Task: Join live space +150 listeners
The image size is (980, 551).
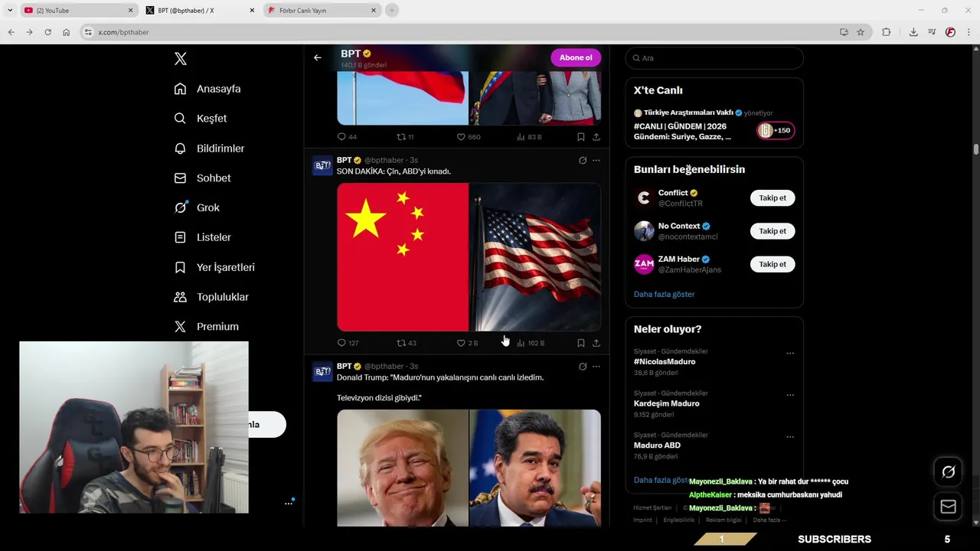Action: [x=776, y=131]
